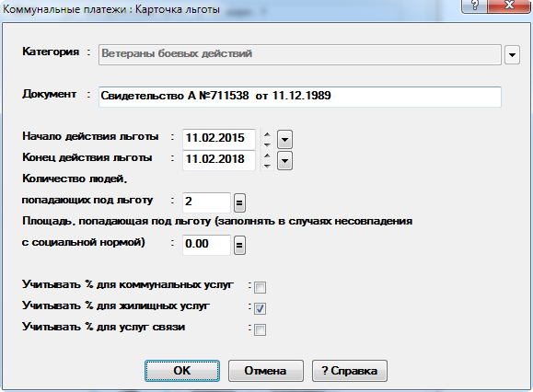
Task: Increase the benefit end date with up arrow
Action: 267,156
